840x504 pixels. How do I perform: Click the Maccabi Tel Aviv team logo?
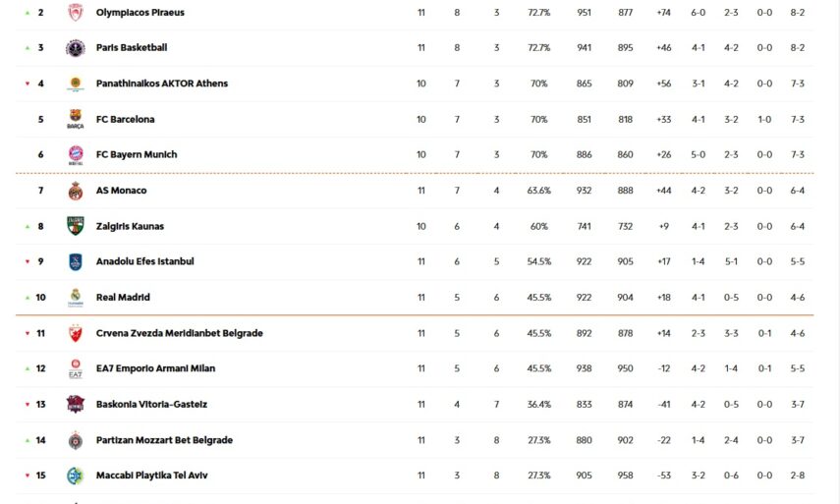tap(76, 476)
